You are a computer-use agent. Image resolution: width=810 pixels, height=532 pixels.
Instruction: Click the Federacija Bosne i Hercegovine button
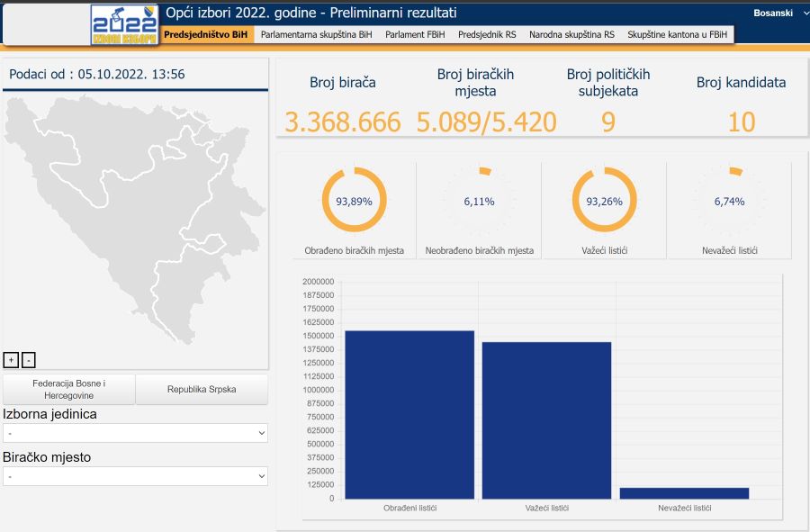click(x=69, y=390)
